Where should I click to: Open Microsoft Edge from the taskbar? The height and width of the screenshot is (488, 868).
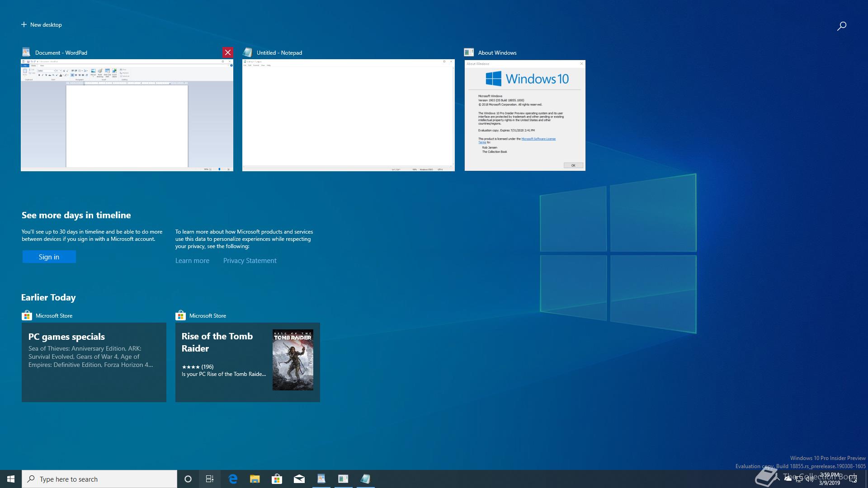coord(233,479)
